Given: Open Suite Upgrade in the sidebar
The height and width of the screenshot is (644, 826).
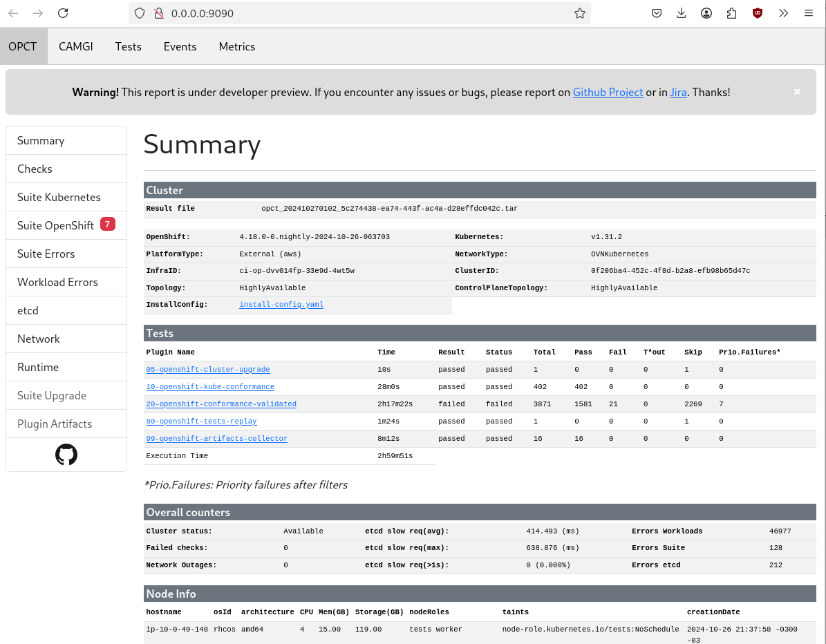Looking at the screenshot, I should pyautogui.click(x=66, y=395).
